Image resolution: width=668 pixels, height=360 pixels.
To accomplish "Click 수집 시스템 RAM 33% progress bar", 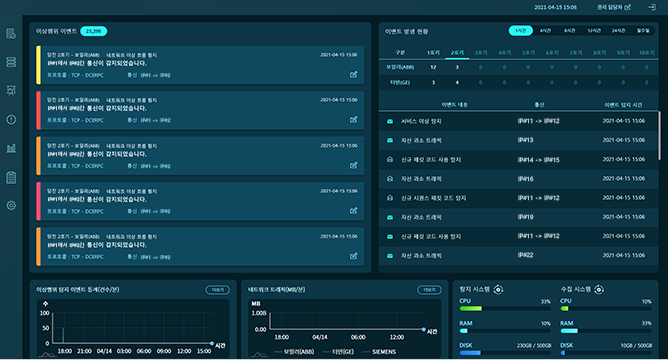I will click(606, 331).
